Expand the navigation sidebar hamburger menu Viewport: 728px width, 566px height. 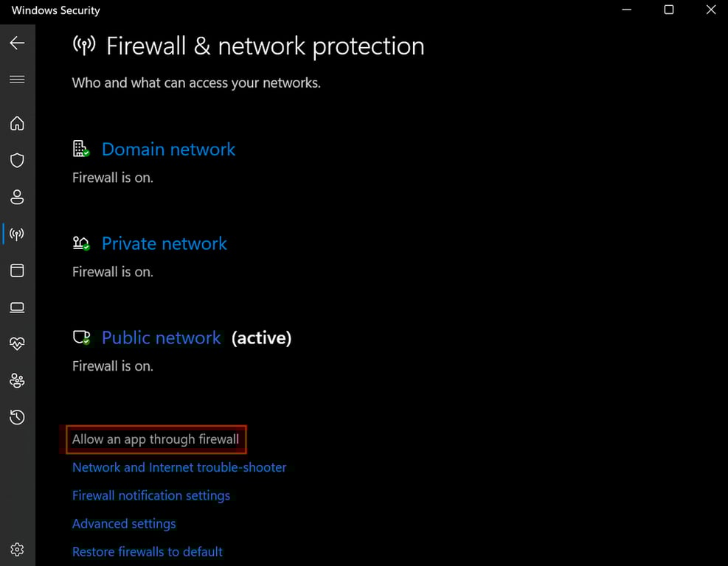point(17,79)
